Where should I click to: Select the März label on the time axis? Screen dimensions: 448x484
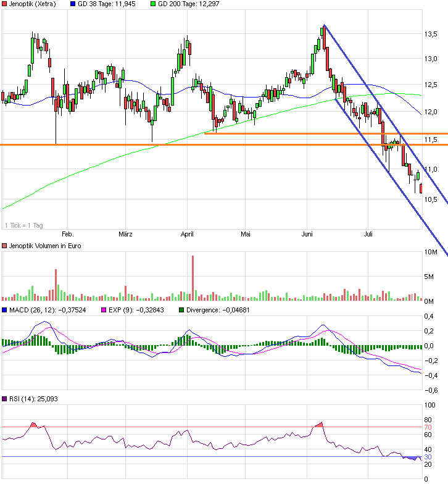click(125, 234)
